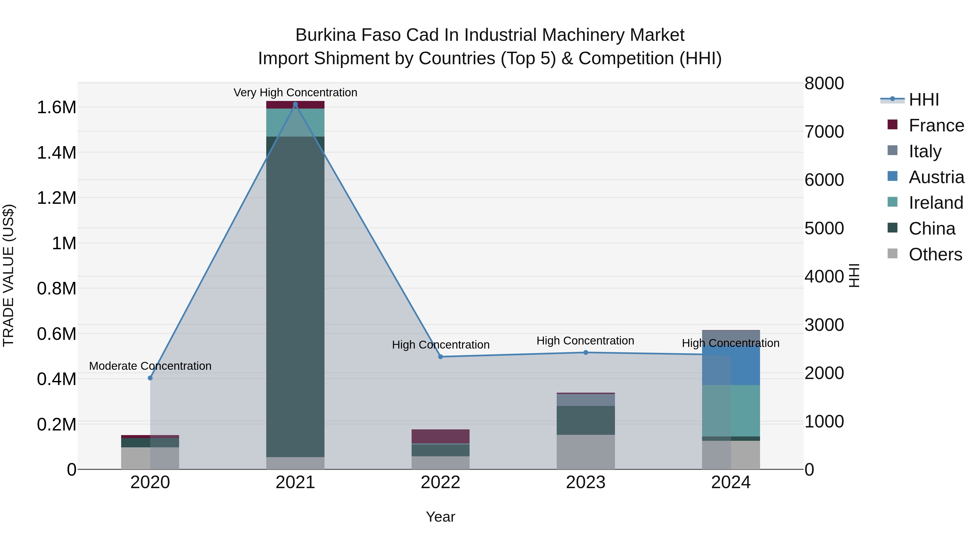Viewport: 980px width, 551px height.
Task: Click the Others segment of 2021 bar
Action: pos(295,463)
